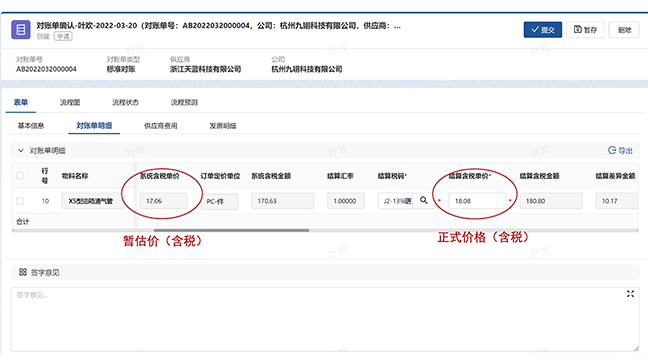Switch to 流程状态 tab
The width and height of the screenshot is (648, 364).
pyautogui.click(x=125, y=102)
